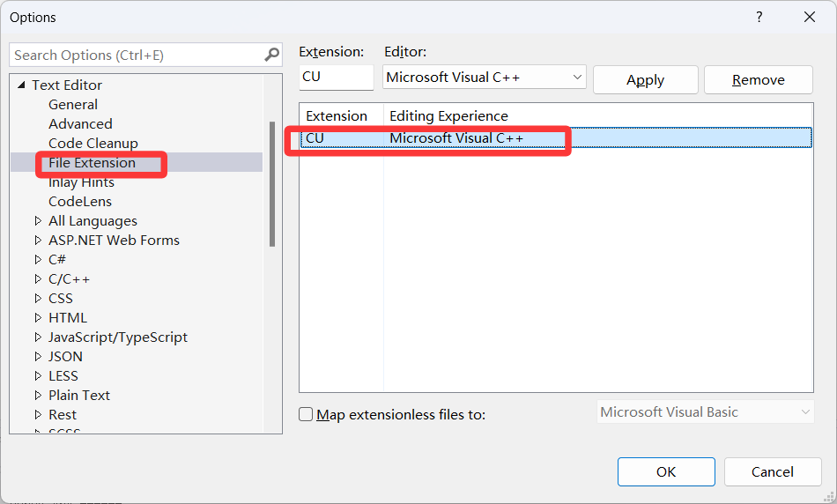Screen dimensions: 837x504
Task: Open the Editor dropdown showing Microsoft Visual C++
Action: (485, 78)
